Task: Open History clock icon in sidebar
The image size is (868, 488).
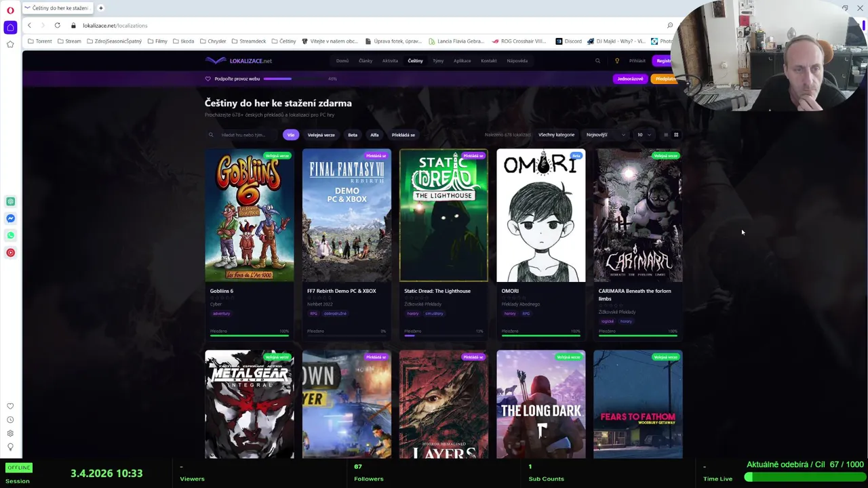Action: (10, 420)
